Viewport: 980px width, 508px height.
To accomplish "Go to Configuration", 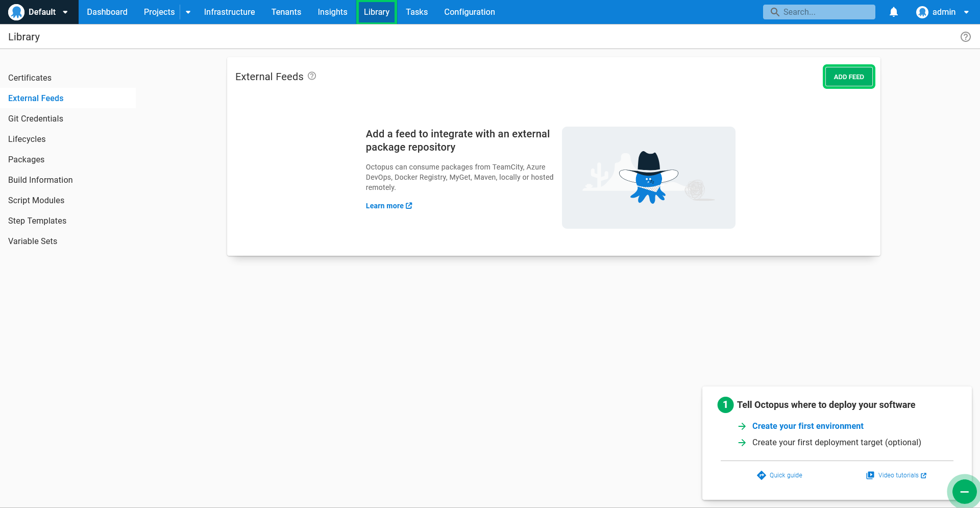I will pyautogui.click(x=470, y=12).
